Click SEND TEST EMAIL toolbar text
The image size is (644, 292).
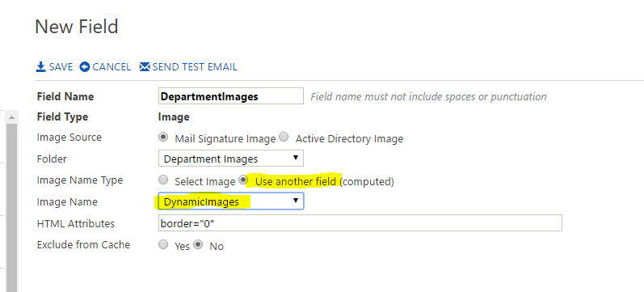point(195,66)
